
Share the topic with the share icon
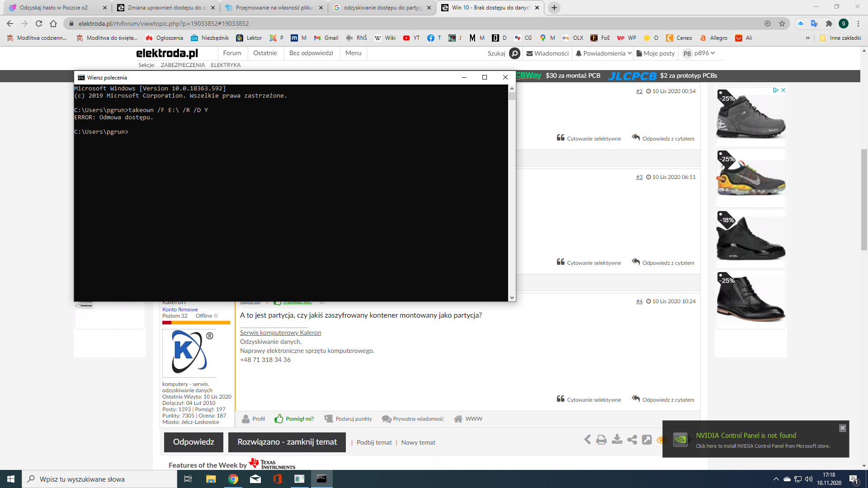click(632, 440)
